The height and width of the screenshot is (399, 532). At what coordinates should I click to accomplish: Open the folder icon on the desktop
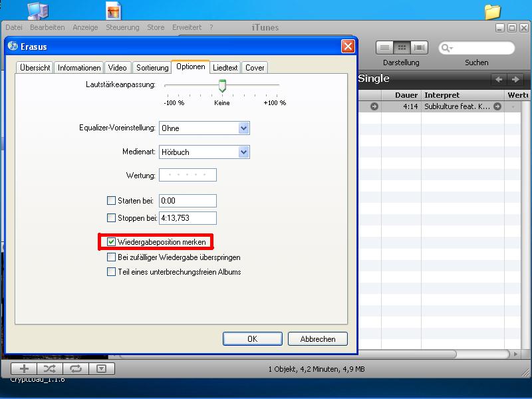coord(492,12)
